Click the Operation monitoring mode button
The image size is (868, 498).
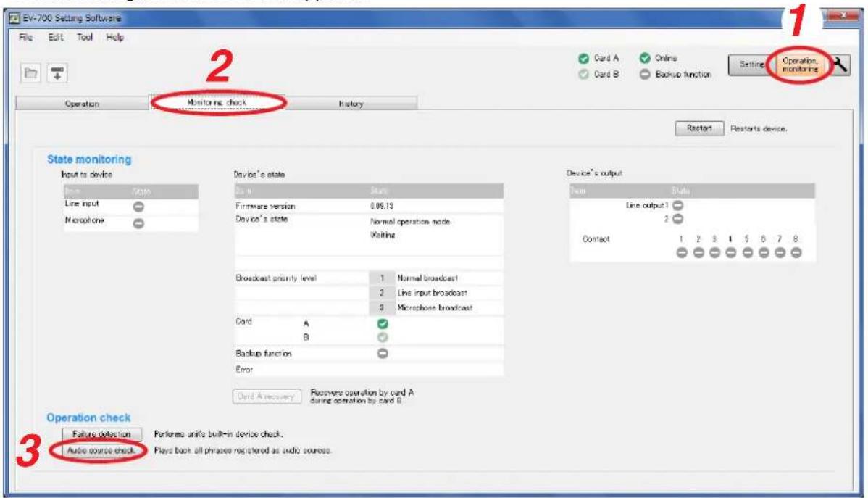[x=800, y=65]
